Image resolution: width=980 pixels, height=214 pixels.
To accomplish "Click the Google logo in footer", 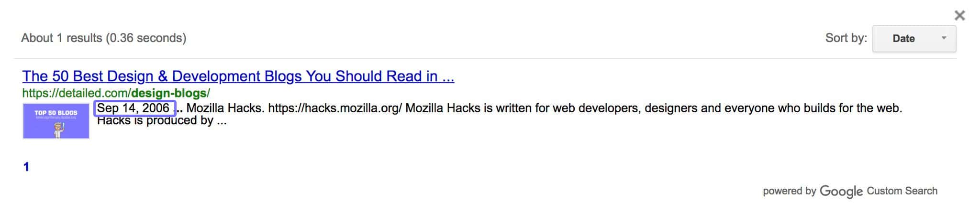I will pos(841,192).
